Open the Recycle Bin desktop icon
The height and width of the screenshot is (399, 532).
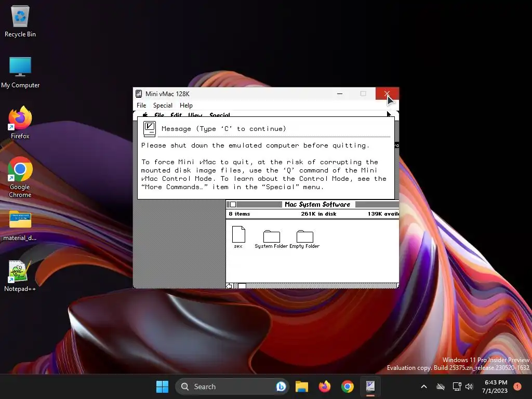click(20, 21)
